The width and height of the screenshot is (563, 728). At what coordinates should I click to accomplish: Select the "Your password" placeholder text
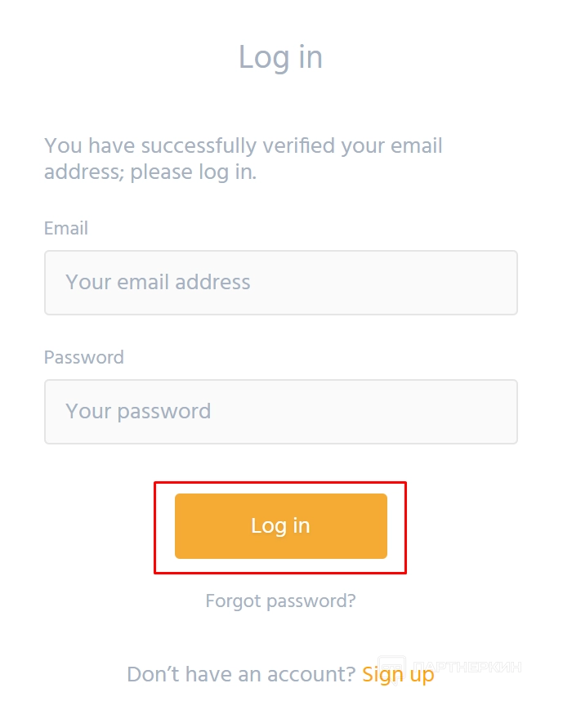138,412
